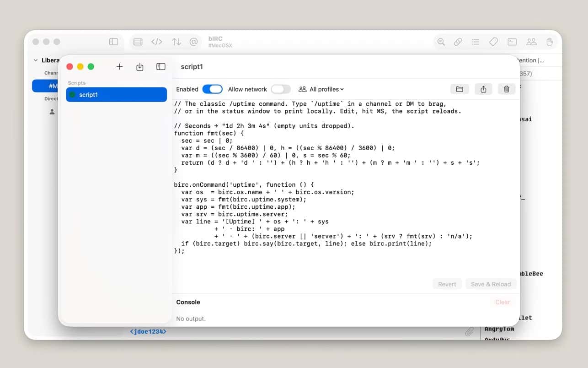Click the people icon beside All profiles
588x368 pixels.
302,89
